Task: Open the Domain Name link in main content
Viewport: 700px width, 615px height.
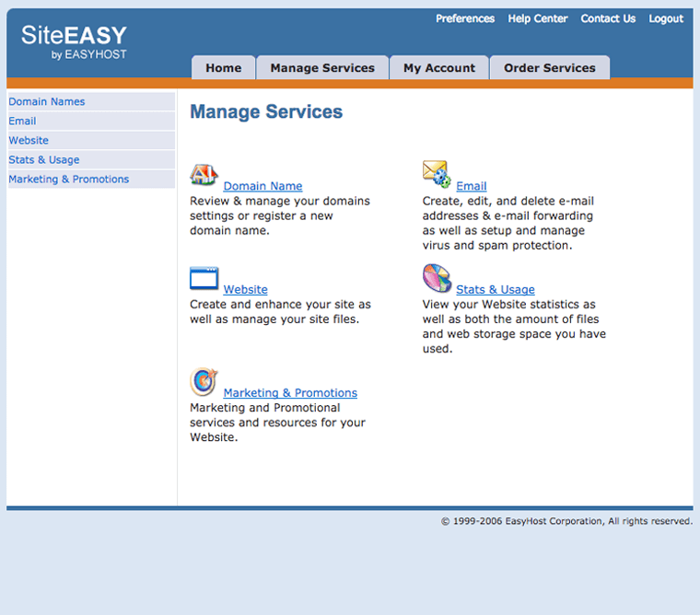Action: click(x=262, y=186)
